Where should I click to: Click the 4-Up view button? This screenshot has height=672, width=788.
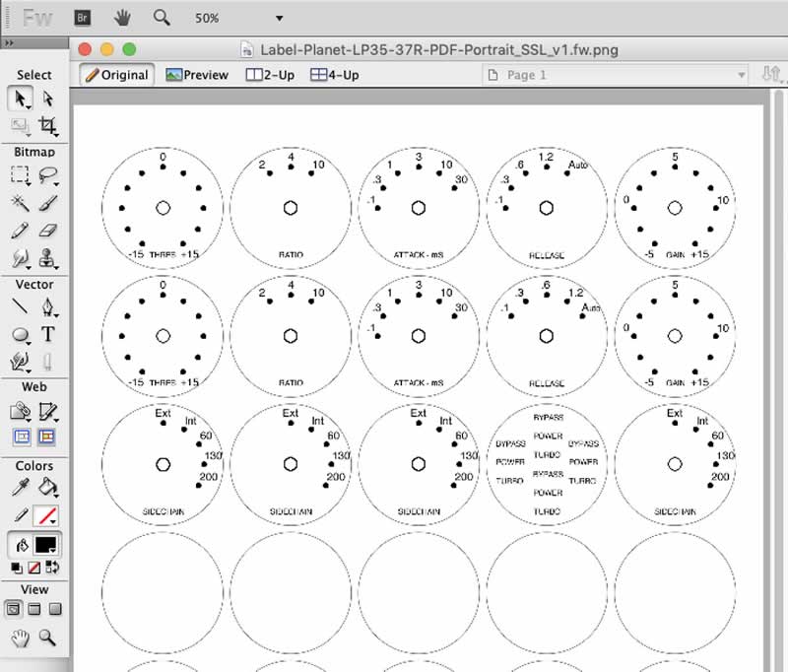pyautogui.click(x=335, y=75)
